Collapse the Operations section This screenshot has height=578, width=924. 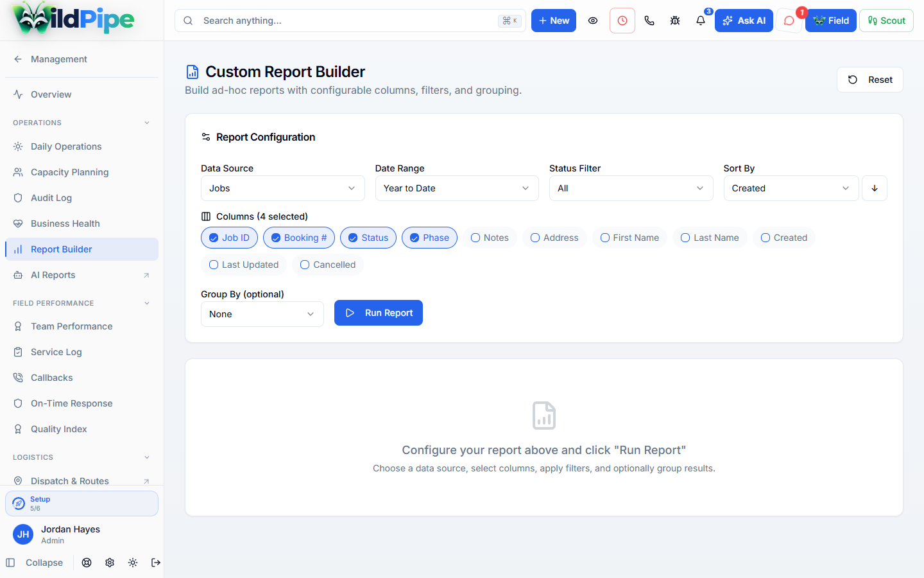(81, 123)
